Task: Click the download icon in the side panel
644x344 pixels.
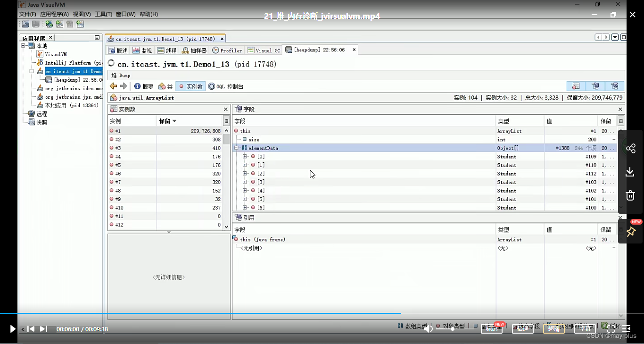Action: pyautogui.click(x=630, y=172)
